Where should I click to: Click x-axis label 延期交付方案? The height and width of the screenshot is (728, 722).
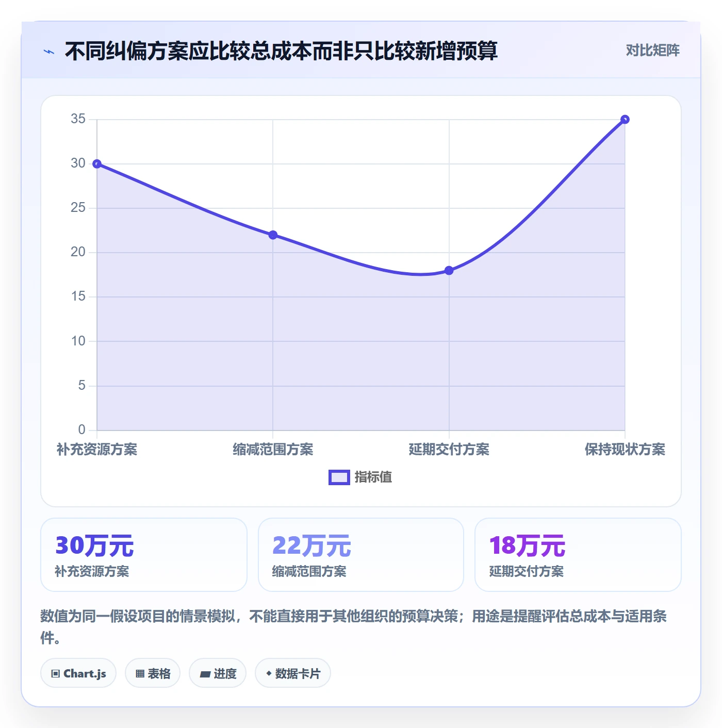coord(449,450)
